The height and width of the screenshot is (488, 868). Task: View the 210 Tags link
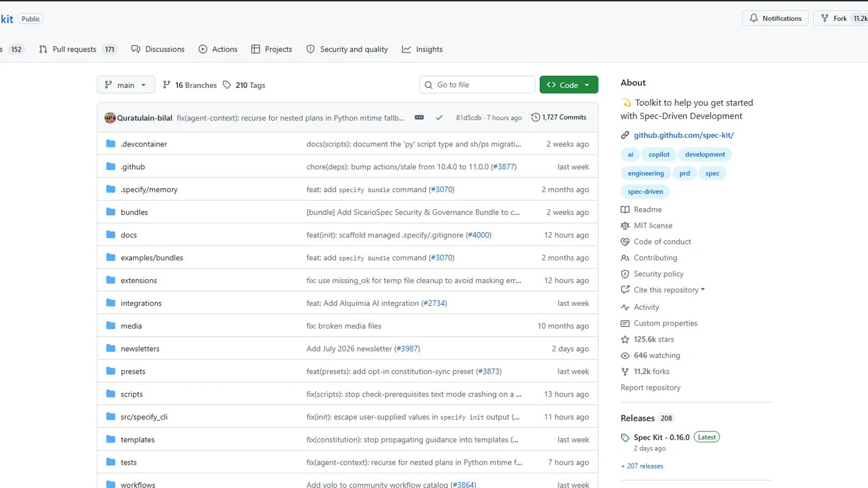[244, 85]
